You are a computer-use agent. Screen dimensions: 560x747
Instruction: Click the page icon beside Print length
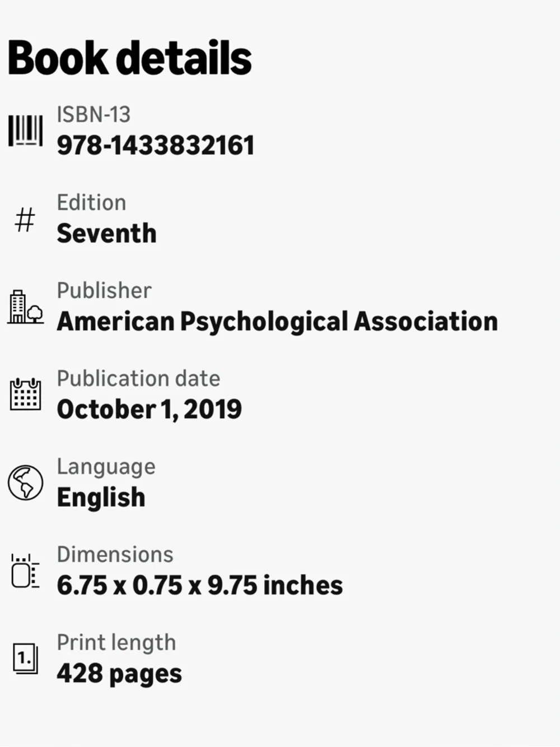coord(25,658)
